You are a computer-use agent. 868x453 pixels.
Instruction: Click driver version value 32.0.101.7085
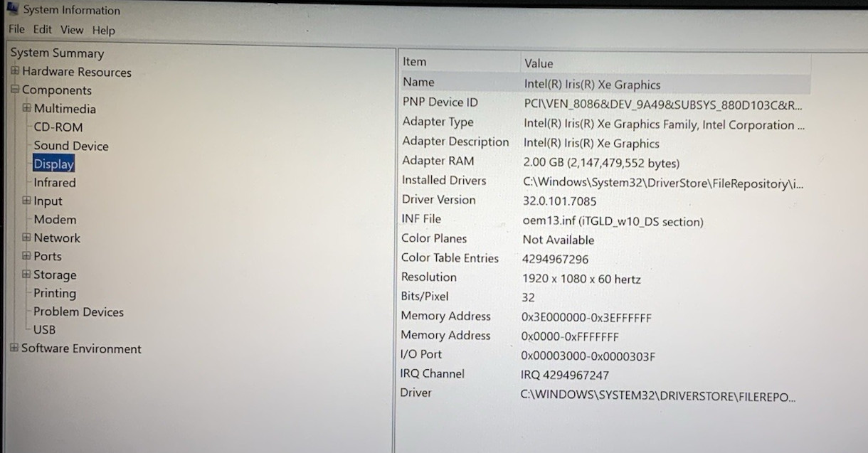[559, 201]
